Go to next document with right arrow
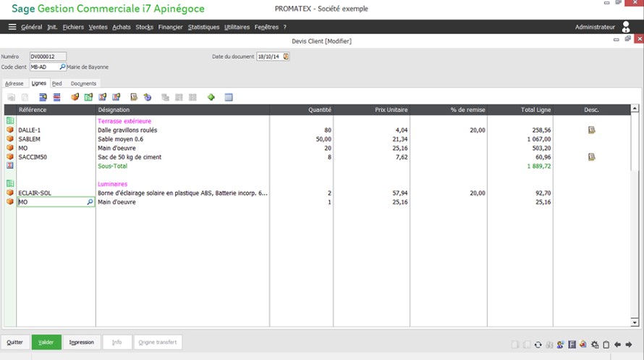Image resolution: width=644 pixels, height=360 pixels. pyautogui.click(x=629, y=345)
